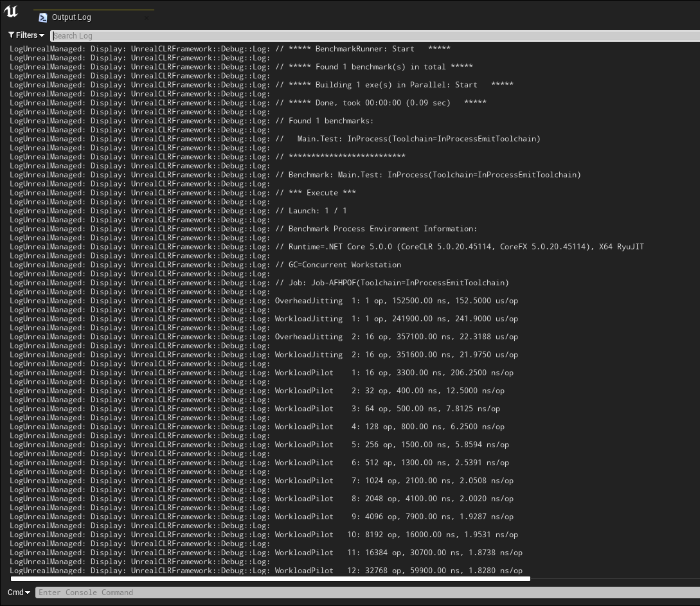Select the row of asterisks separator log line
Viewport: 700px width, 606px height.
pos(208,157)
